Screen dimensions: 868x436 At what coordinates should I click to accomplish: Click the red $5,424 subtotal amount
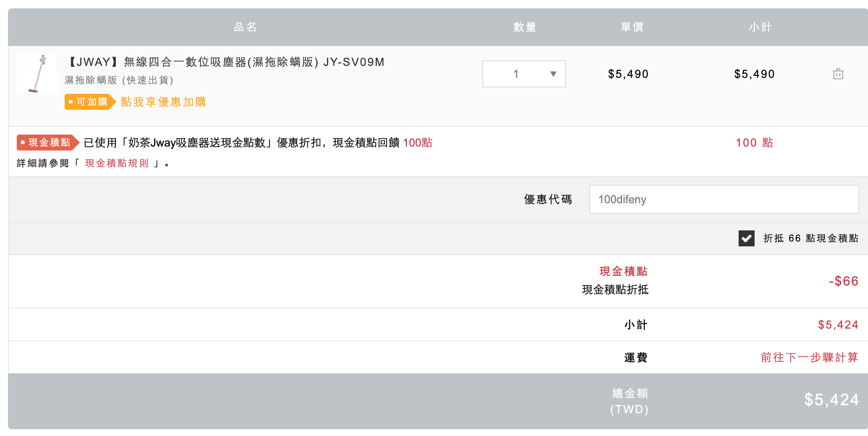(x=838, y=325)
